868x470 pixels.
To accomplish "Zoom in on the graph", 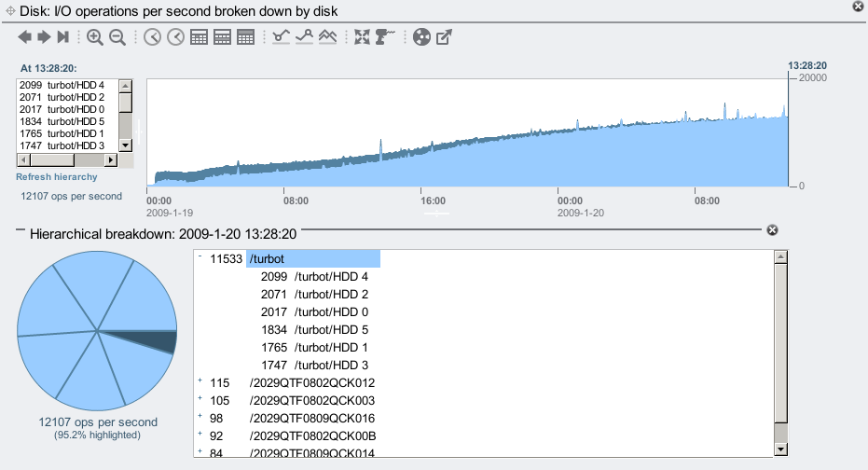I will click(95, 37).
